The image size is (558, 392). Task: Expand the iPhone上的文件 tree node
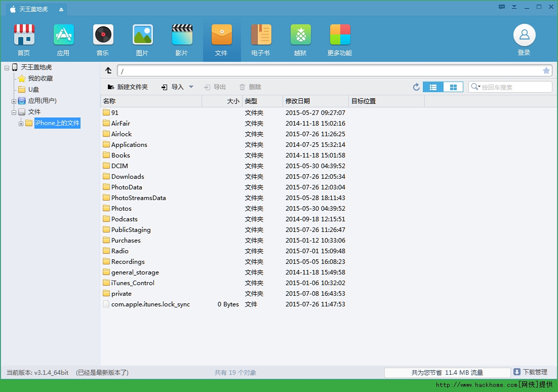[x=21, y=123]
